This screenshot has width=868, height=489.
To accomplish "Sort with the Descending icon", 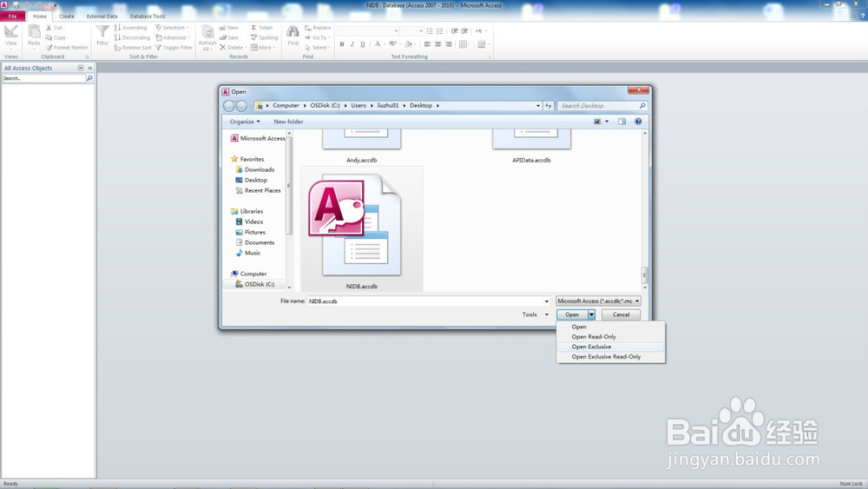I will click(117, 37).
